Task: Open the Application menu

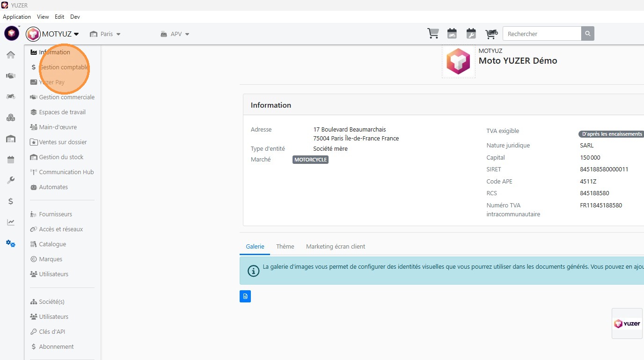Action: (17, 16)
